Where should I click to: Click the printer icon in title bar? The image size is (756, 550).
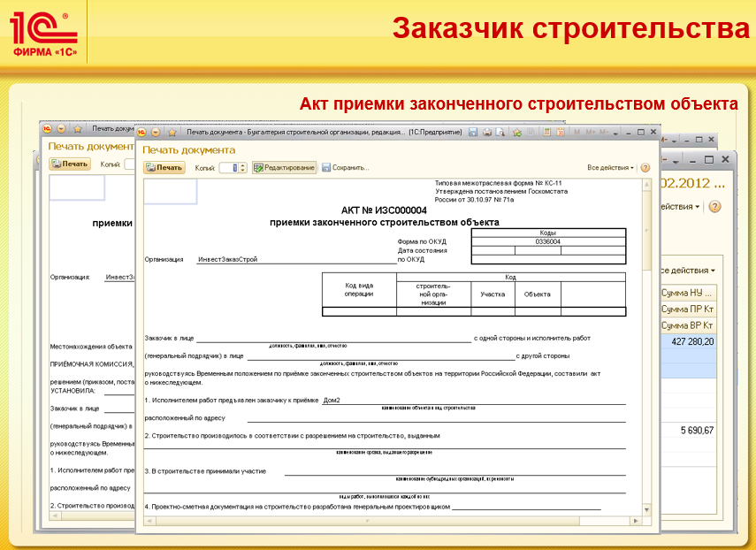487,132
